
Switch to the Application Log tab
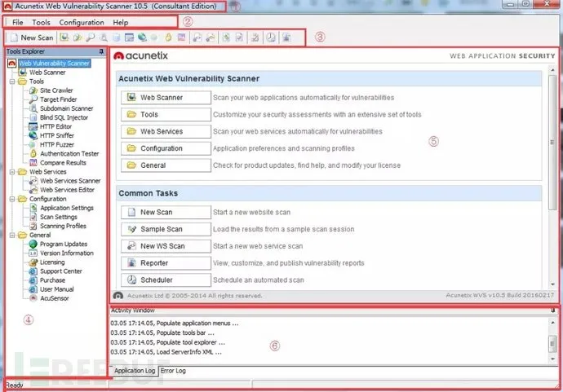[x=135, y=371]
